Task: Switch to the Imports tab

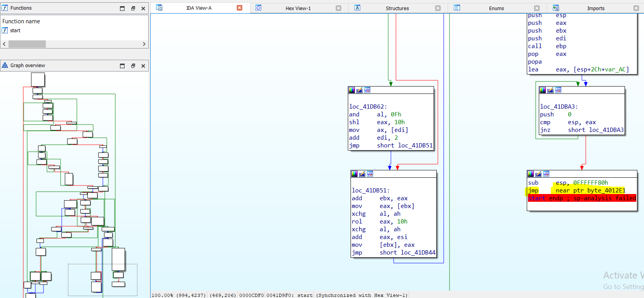Action: [x=595, y=8]
